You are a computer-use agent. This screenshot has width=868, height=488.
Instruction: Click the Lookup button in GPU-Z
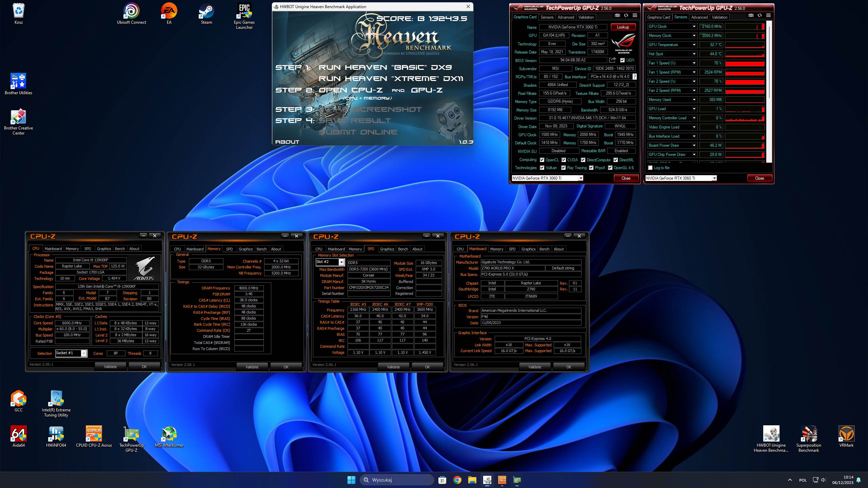pyautogui.click(x=623, y=27)
